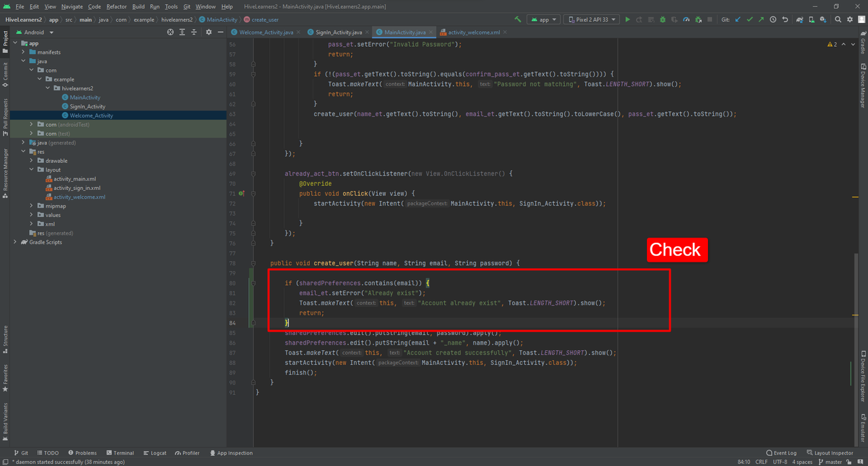
Task: Click the Make Project hammer icon
Action: [x=518, y=20]
